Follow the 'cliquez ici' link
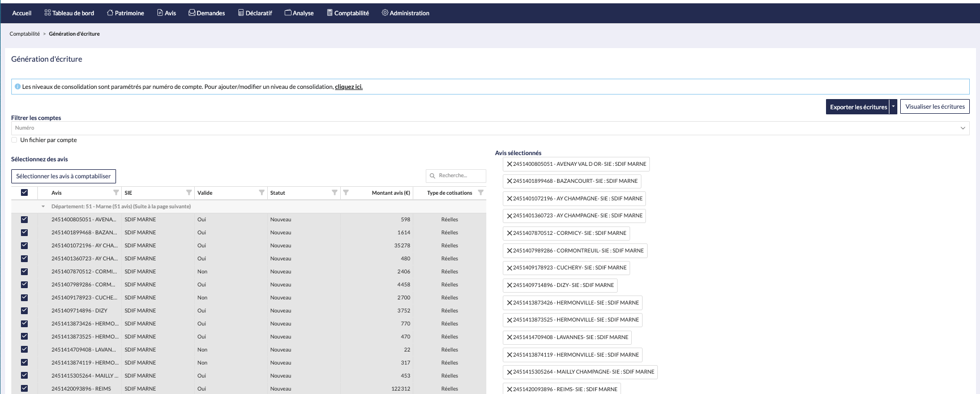Screen dimensions: 980x394 click(349, 87)
